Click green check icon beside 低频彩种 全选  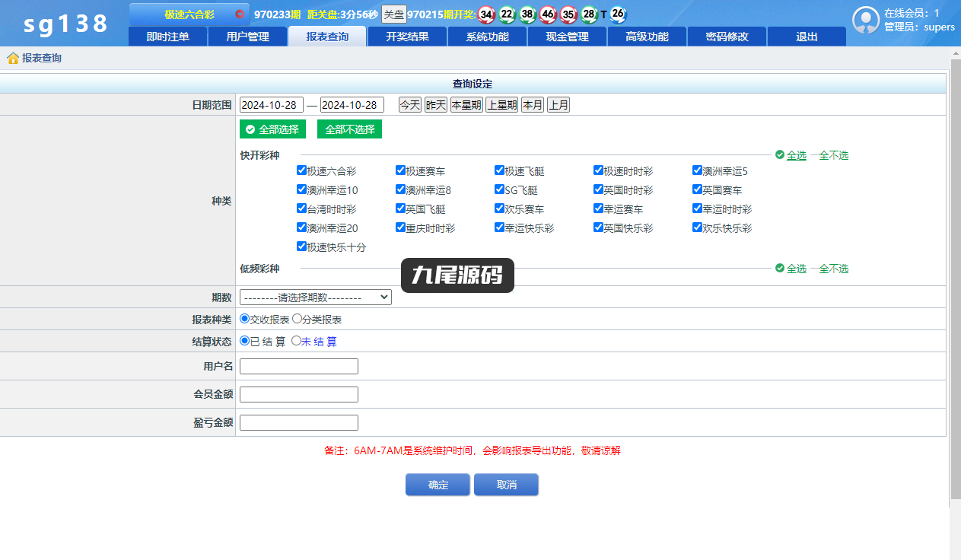[780, 268]
